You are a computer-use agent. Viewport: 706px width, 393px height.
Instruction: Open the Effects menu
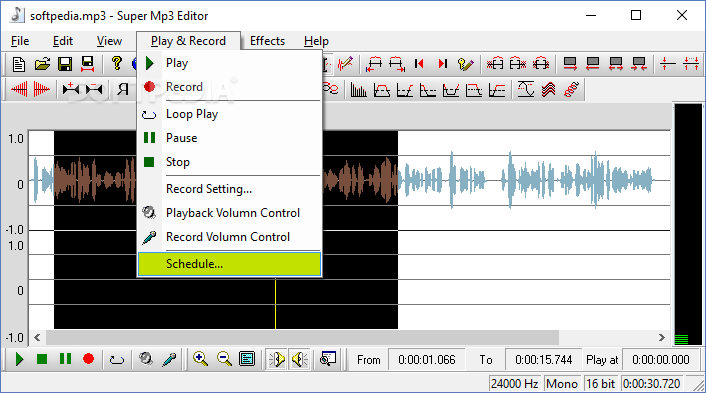(267, 41)
